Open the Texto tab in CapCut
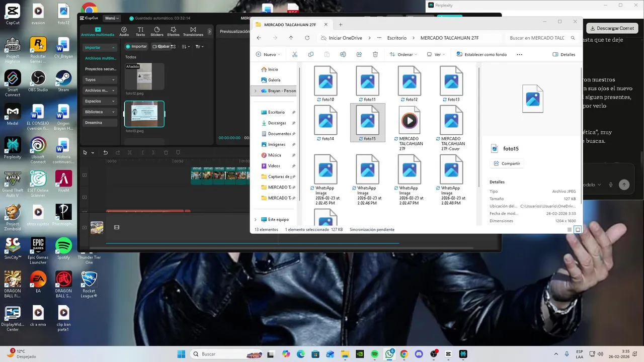644x362 pixels. click(x=140, y=32)
